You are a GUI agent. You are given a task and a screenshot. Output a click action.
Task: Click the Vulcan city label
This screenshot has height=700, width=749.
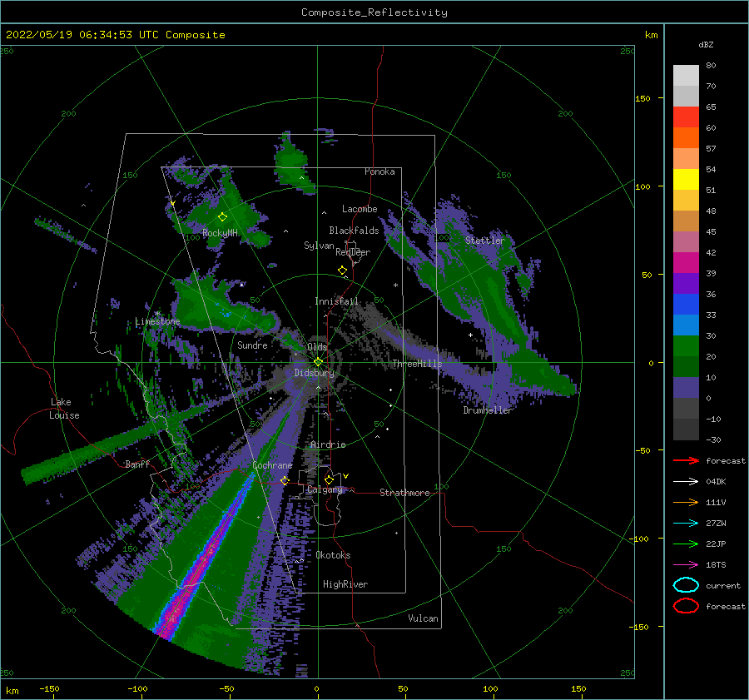pyautogui.click(x=423, y=618)
